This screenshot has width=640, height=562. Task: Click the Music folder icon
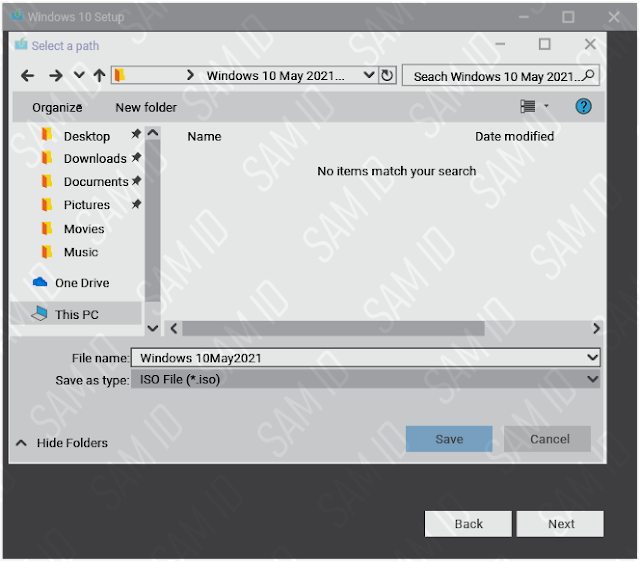point(47,252)
